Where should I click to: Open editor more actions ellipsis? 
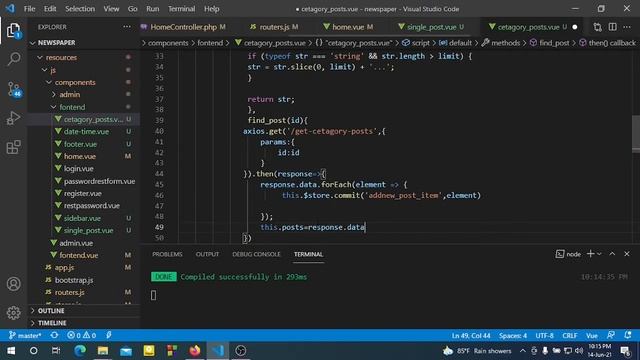tap(627, 27)
